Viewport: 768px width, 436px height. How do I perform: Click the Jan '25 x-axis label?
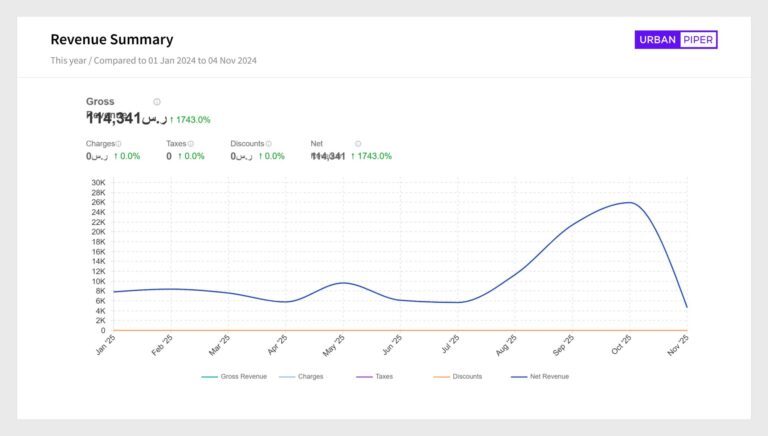pyautogui.click(x=108, y=344)
